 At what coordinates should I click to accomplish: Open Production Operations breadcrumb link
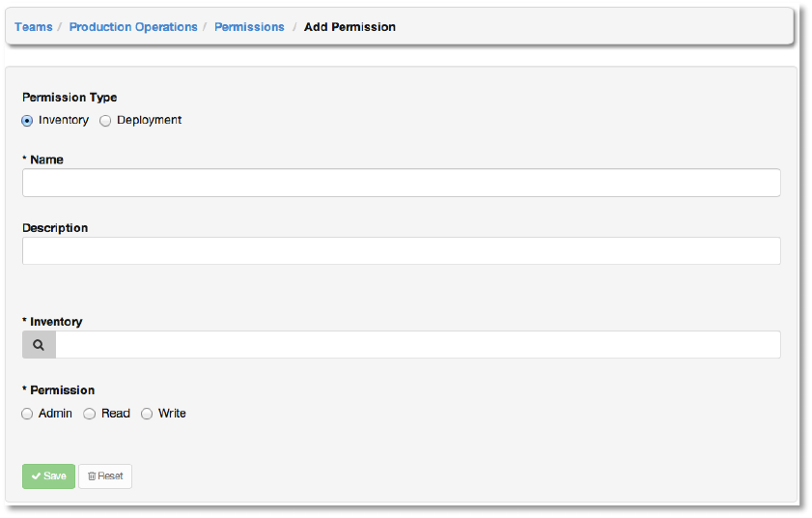pyautogui.click(x=133, y=27)
